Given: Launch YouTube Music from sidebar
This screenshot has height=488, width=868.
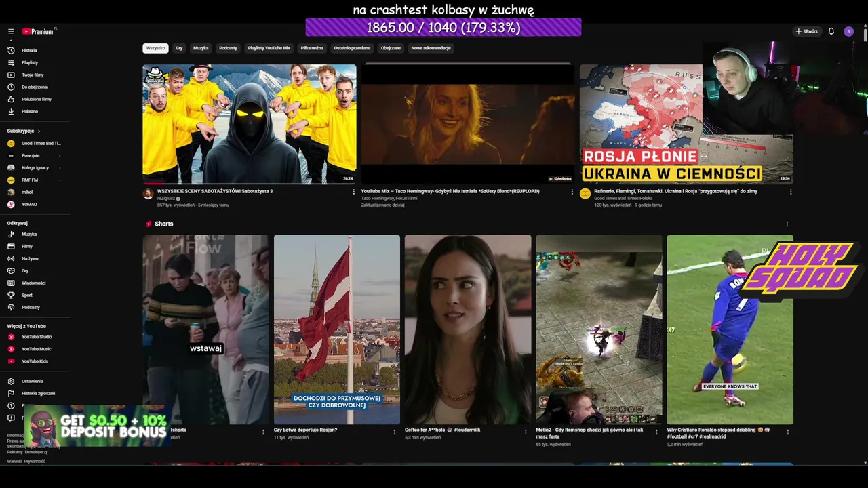Looking at the screenshot, I should point(36,349).
